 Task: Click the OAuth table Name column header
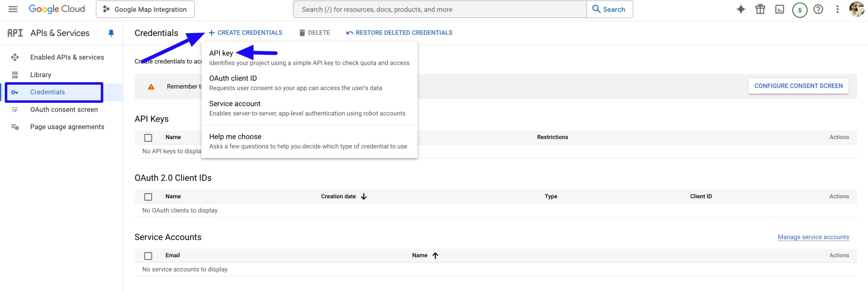173,197
